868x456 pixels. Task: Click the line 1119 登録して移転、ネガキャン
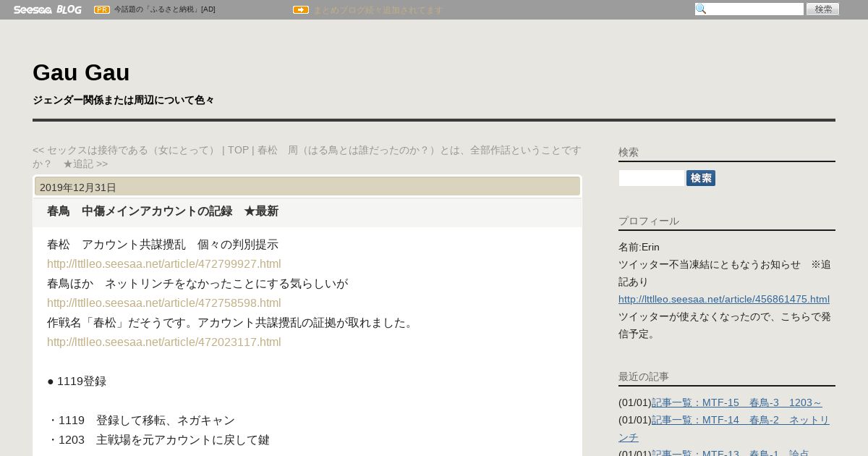tap(141, 421)
